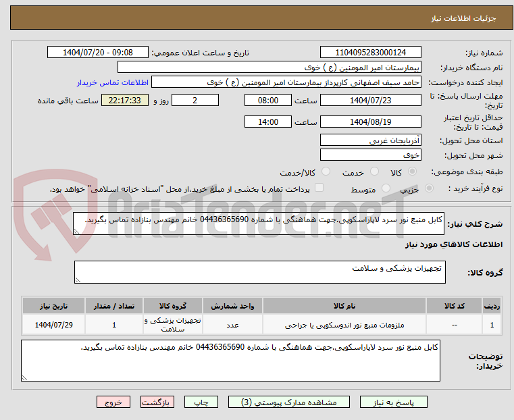Select the کالا/خدمت radio button
The width and height of the screenshot is (514, 420).
pyautogui.click(x=326, y=172)
